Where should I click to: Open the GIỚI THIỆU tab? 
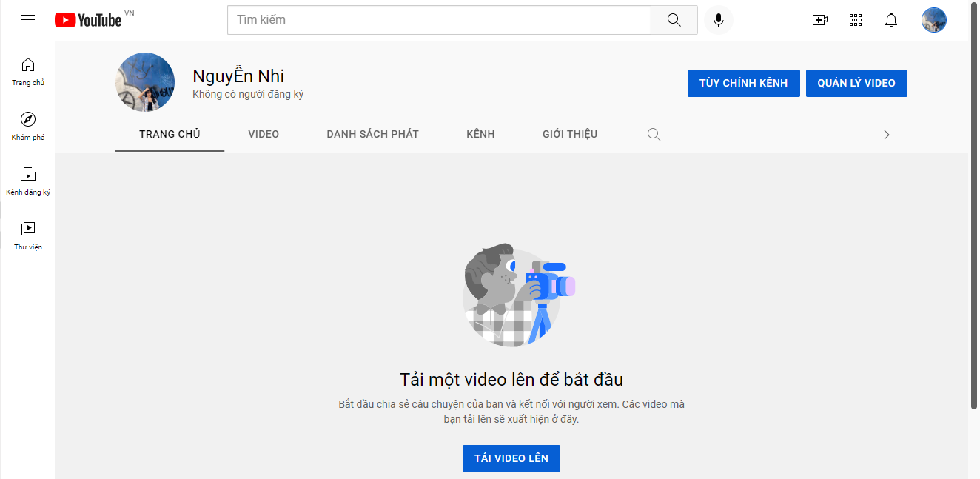tap(569, 134)
